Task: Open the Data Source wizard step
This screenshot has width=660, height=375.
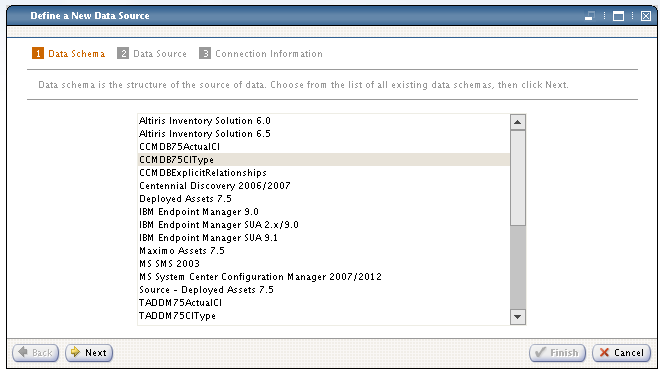Action: pyautogui.click(x=152, y=54)
